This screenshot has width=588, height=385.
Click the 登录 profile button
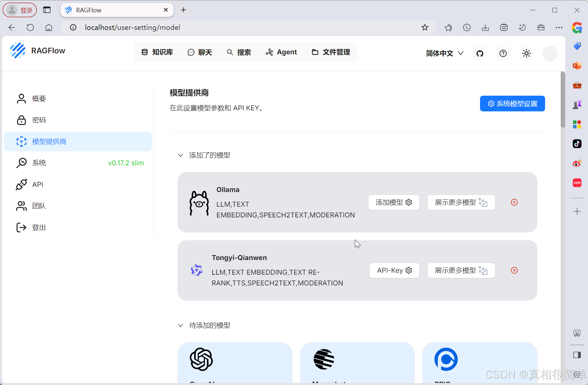pos(20,10)
